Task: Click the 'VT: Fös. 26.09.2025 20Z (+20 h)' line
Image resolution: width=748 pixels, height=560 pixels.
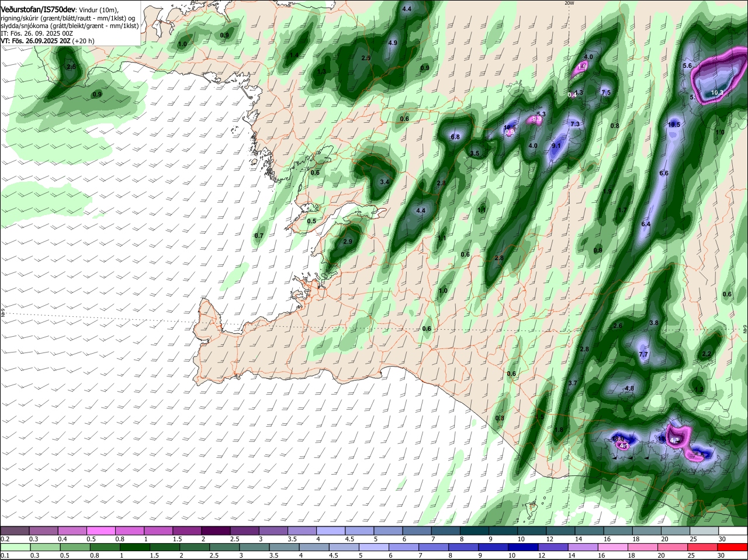Action: [x=47, y=41]
